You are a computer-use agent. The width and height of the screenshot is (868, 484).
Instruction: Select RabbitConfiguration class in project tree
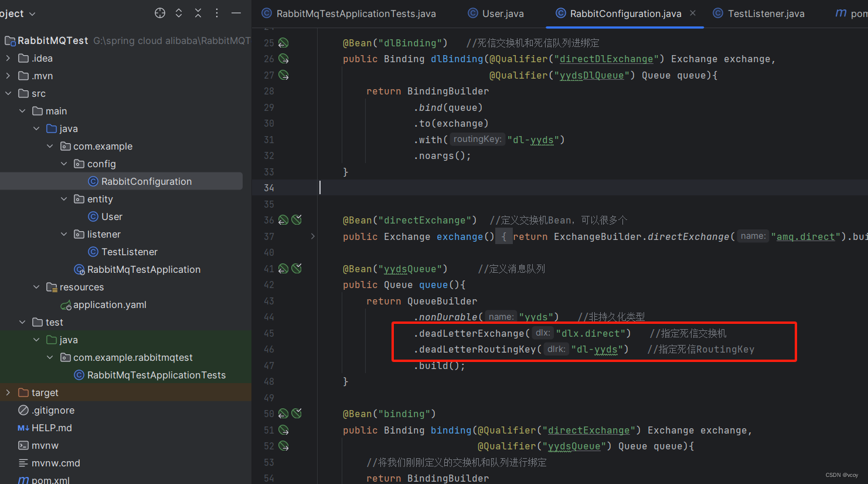coord(139,181)
